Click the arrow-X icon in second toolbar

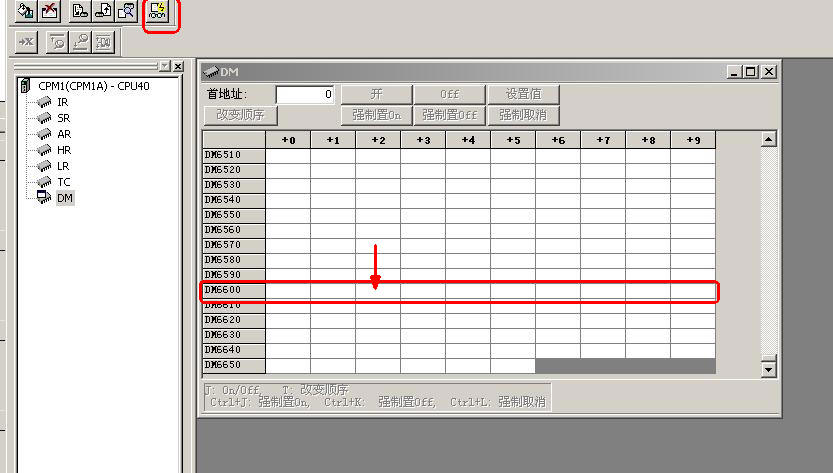(x=26, y=42)
